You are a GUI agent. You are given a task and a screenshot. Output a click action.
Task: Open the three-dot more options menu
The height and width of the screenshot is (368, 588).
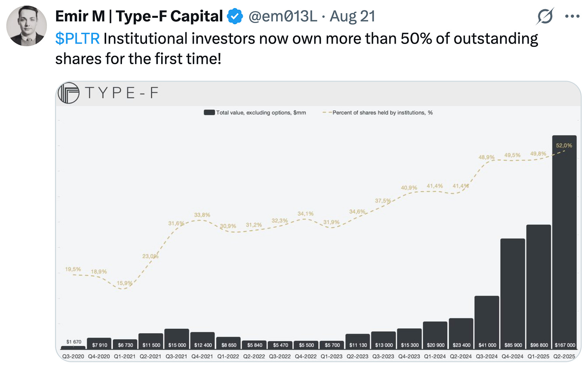[x=572, y=17]
